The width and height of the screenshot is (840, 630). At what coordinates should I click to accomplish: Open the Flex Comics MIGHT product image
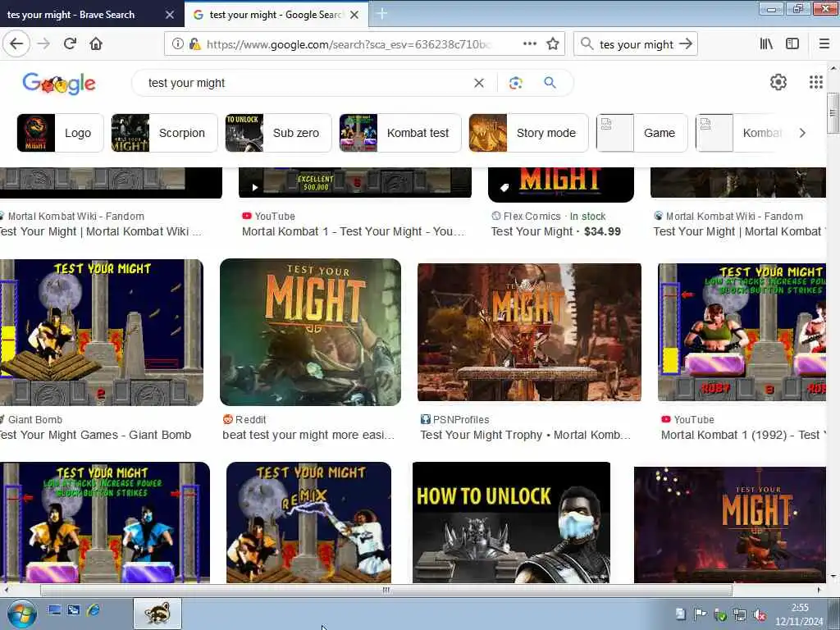pyautogui.click(x=561, y=185)
